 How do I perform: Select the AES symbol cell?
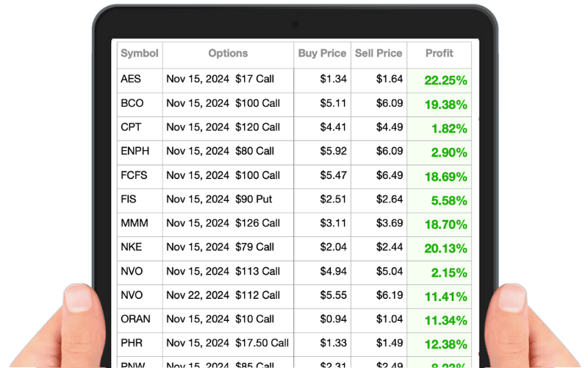(x=131, y=79)
